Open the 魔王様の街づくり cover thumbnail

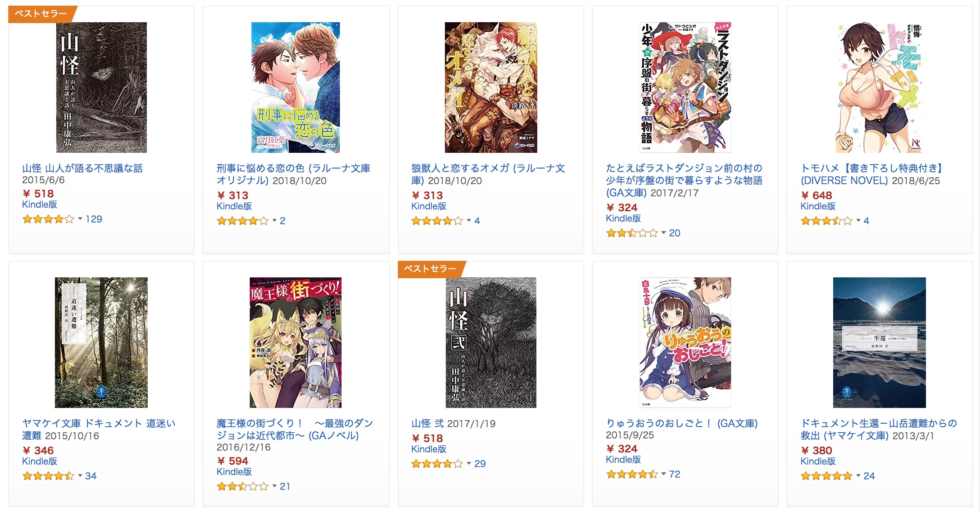pos(295,343)
